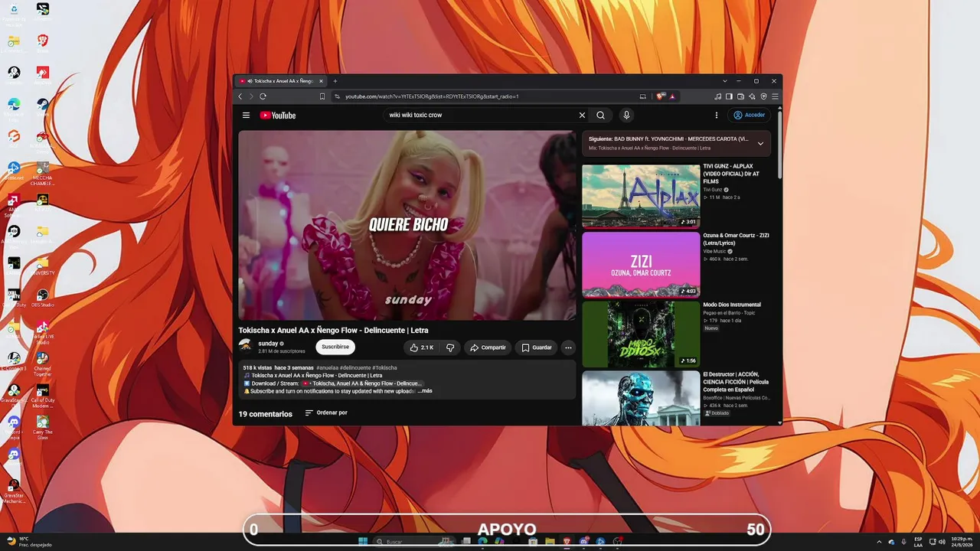This screenshot has height=551, width=980.
Task: Click the browser address bar URL
Action: 432,96
